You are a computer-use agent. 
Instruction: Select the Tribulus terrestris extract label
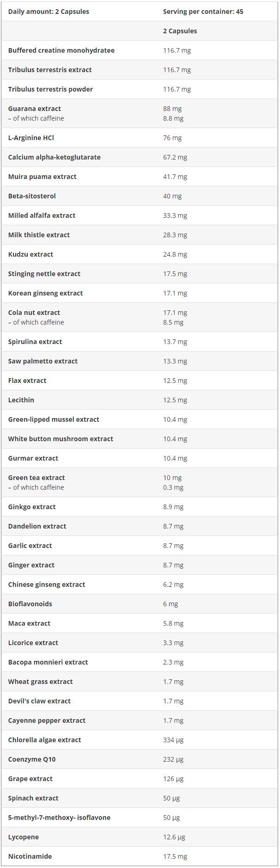point(50,70)
